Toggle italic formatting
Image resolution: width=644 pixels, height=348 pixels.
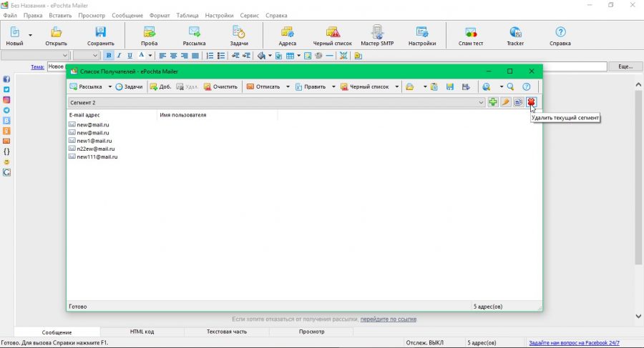(119, 56)
